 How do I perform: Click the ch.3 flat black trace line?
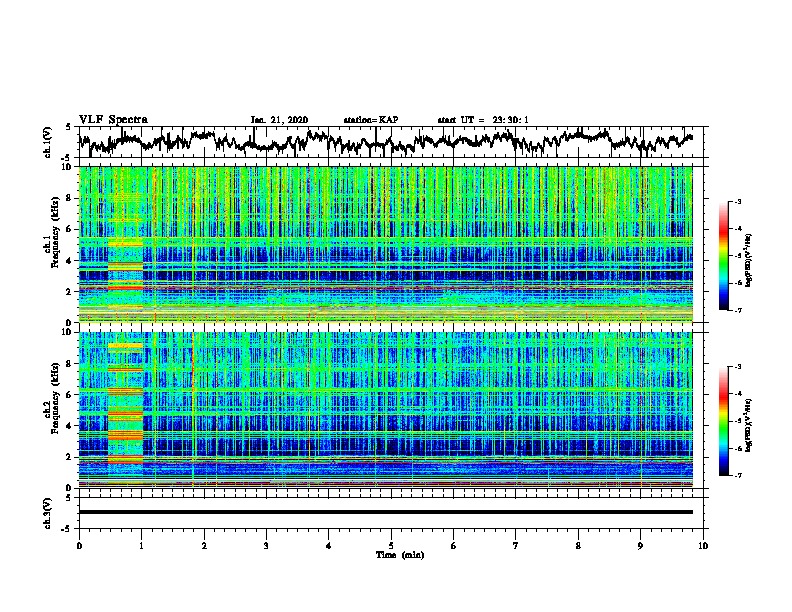click(385, 512)
